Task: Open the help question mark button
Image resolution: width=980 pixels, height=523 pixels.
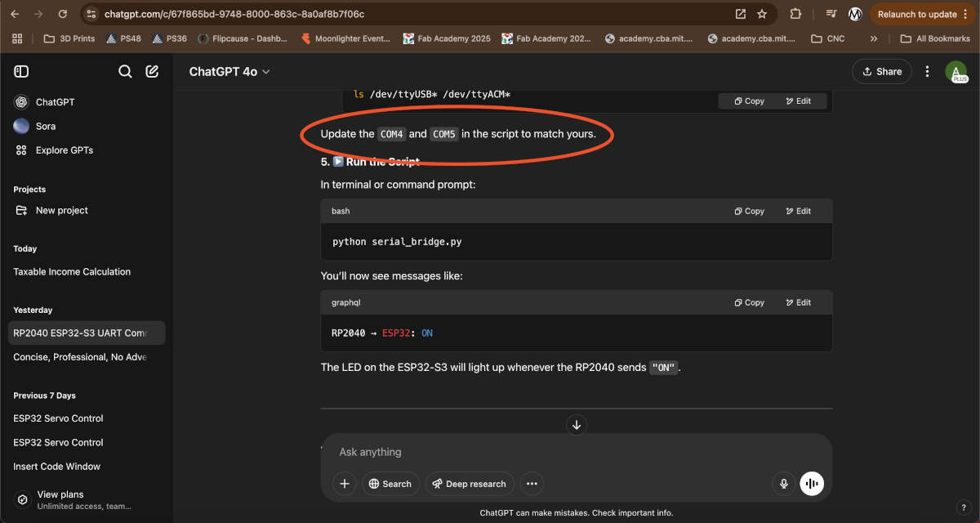Action: point(963,507)
